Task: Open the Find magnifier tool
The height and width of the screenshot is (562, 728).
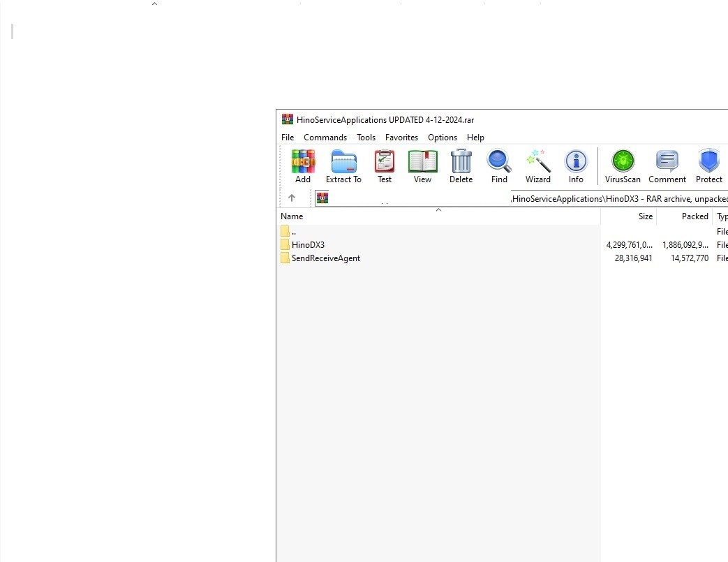Action: 499,161
